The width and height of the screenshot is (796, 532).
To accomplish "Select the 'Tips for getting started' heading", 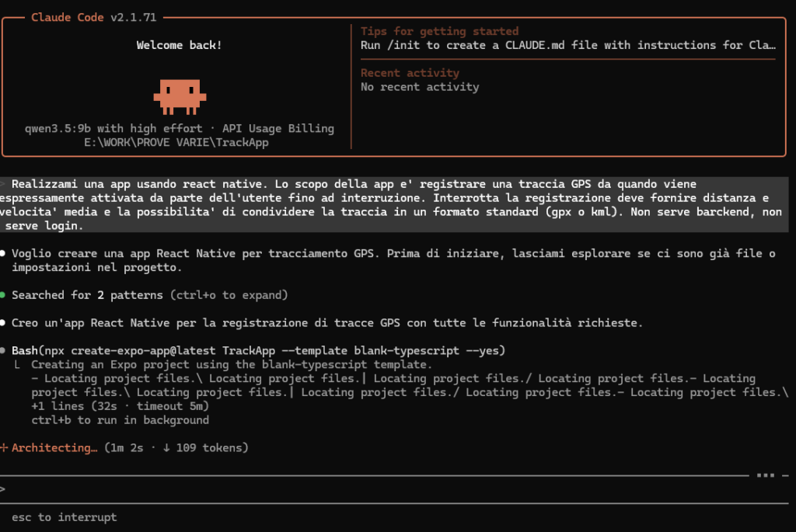I will [x=439, y=32].
